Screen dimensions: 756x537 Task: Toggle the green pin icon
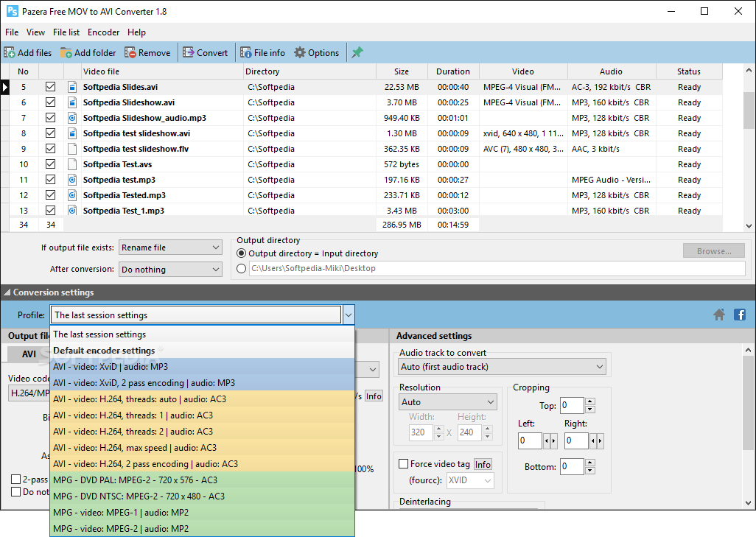(x=357, y=52)
